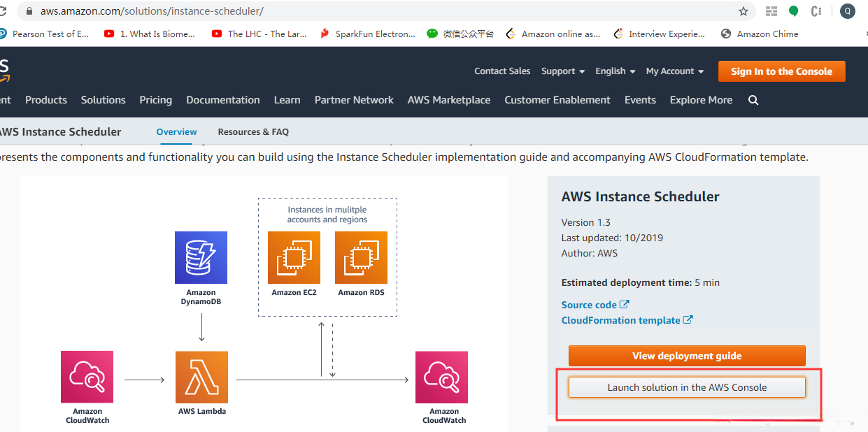Click the browser address bar URL
This screenshot has height=432, width=868.
(152, 11)
